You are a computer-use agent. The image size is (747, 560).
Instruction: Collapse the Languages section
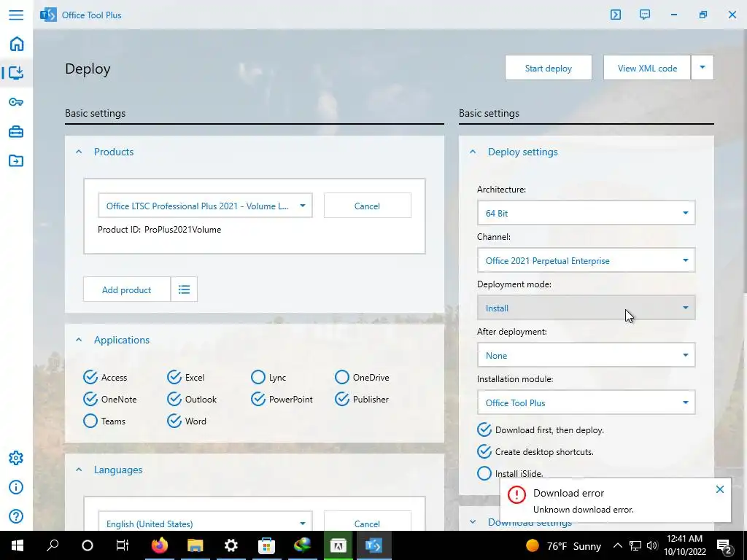[79, 470]
